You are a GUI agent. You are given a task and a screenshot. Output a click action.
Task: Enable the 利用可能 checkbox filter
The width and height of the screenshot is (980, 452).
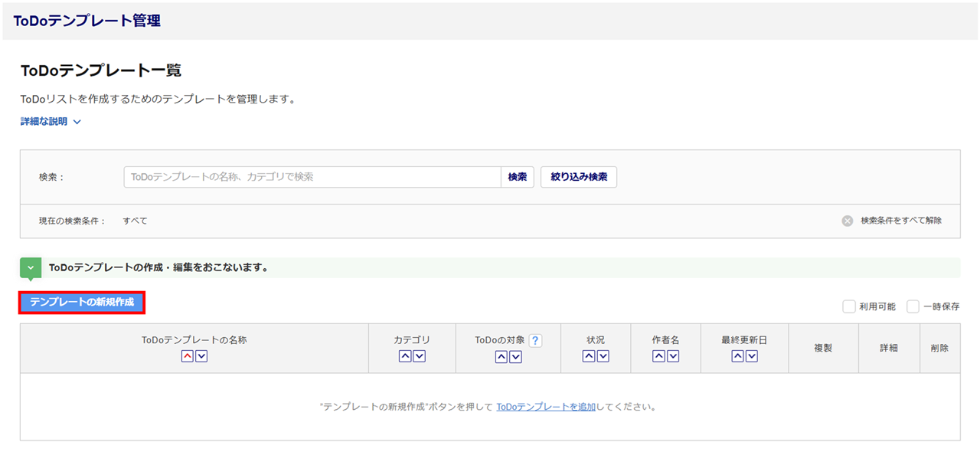(849, 306)
